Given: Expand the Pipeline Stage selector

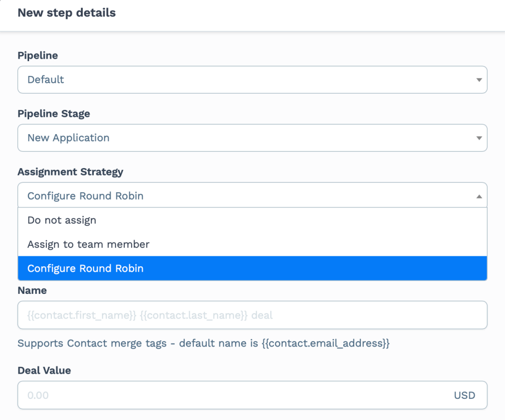Looking at the screenshot, I should click(252, 138).
